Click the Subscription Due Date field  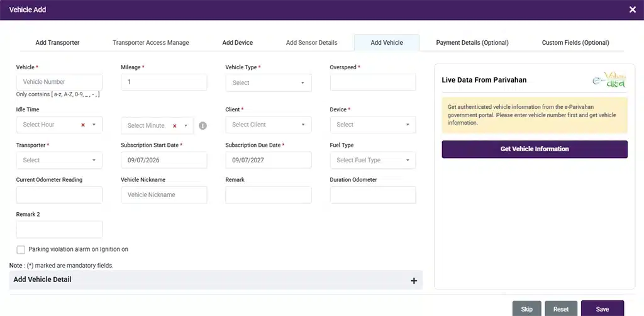point(269,161)
